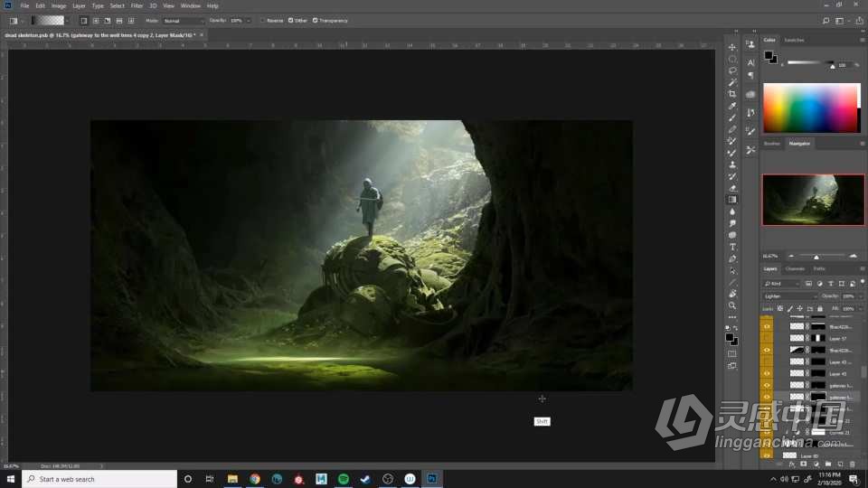Select the Blur tool

point(732,211)
